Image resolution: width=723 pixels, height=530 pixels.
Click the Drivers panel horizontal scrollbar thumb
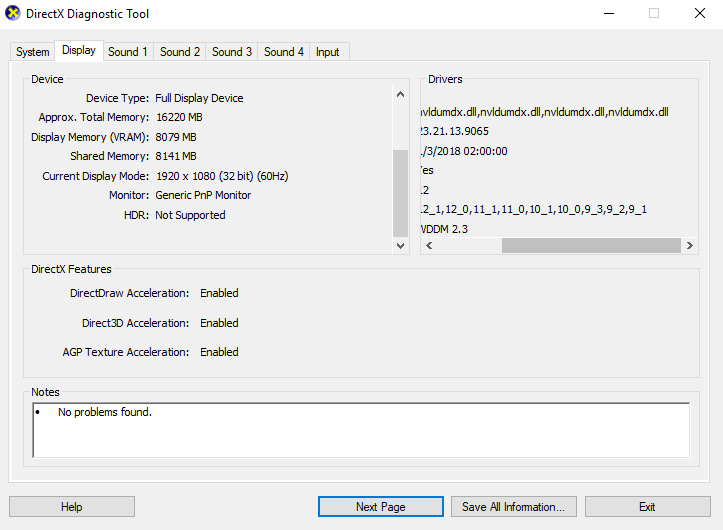pos(591,245)
